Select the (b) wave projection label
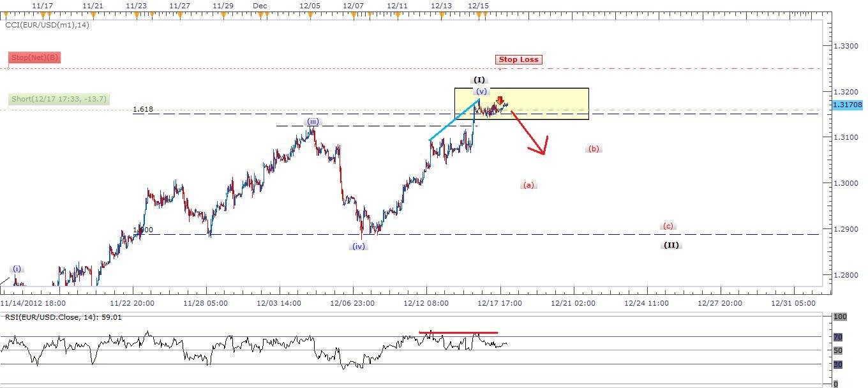 (x=592, y=149)
